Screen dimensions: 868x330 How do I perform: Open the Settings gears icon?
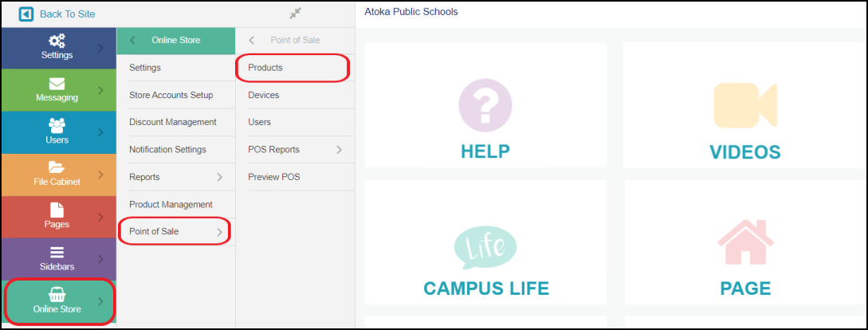[57, 41]
